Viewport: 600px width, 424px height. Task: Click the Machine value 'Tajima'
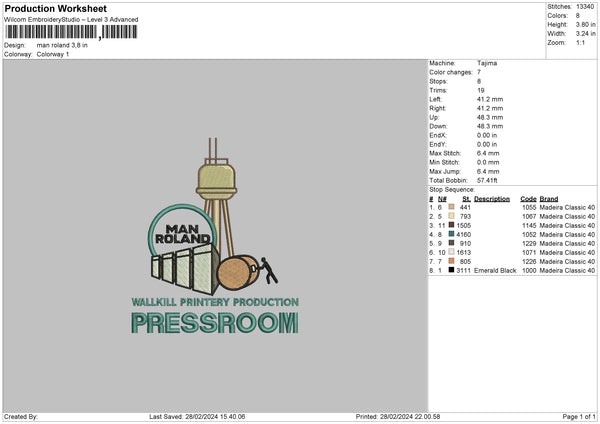487,63
